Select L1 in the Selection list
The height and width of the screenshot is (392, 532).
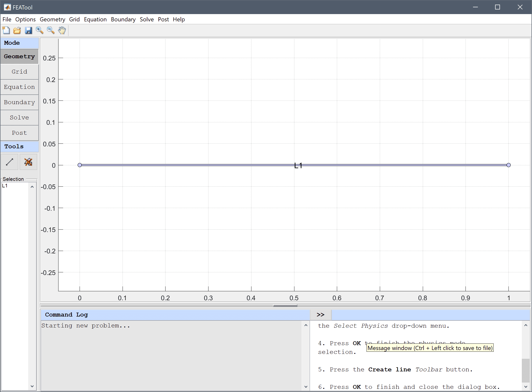pyautogui.click(x=5, y=186)
